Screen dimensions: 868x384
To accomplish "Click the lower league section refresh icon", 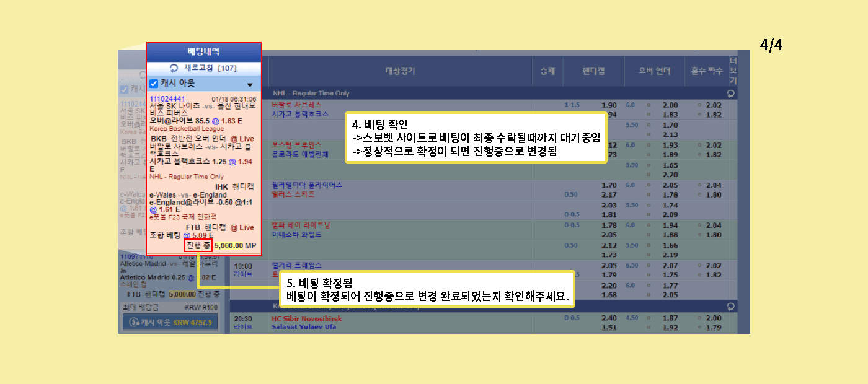I will [730, 306].
